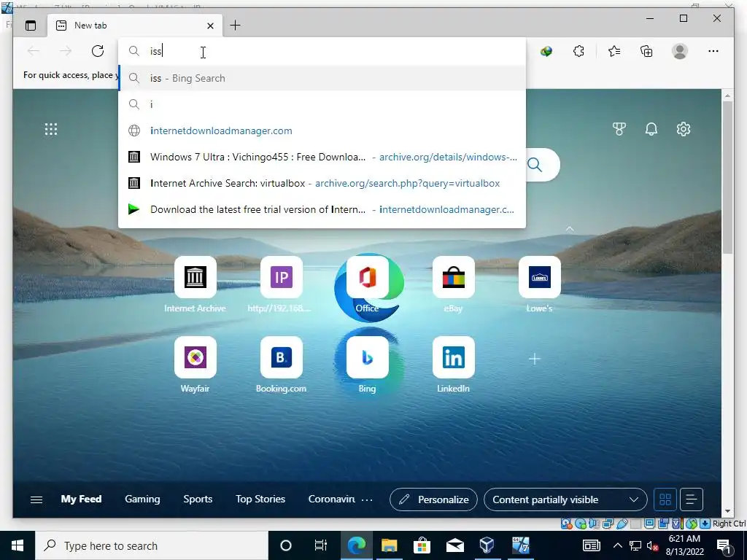Click VirtualBox optical disk status icon
The image size is (747, 560).
(580, 524)
